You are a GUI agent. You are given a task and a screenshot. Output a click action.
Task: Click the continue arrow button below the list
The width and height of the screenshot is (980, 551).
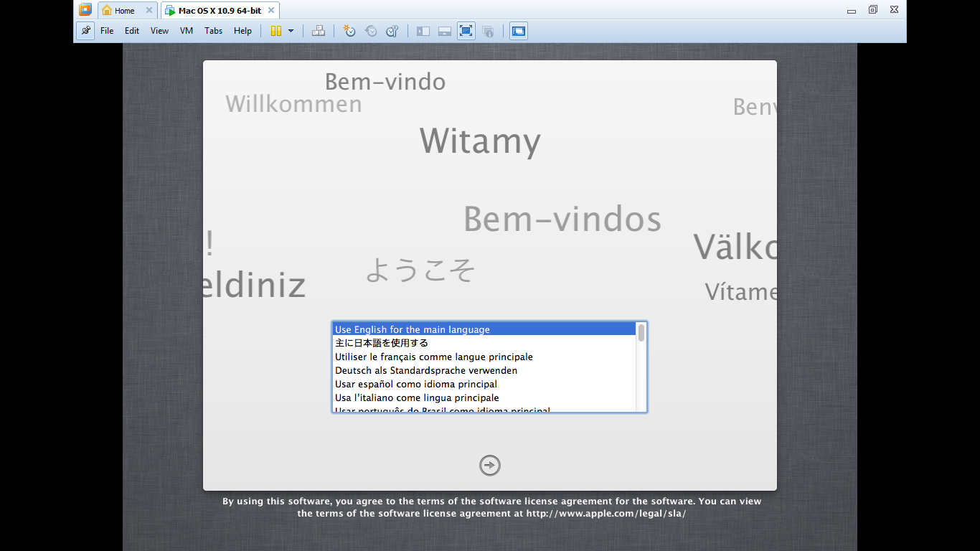(x=490, y=466)
